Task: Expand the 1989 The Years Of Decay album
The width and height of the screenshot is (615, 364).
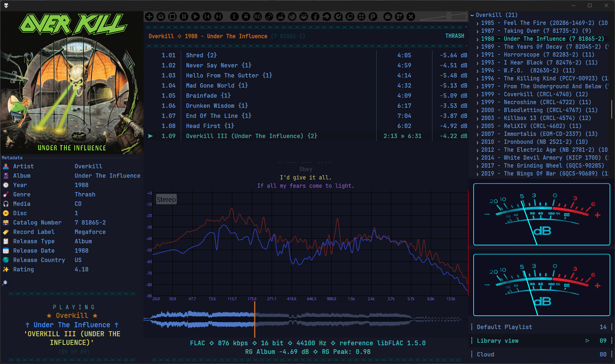Action: [478, 47]
